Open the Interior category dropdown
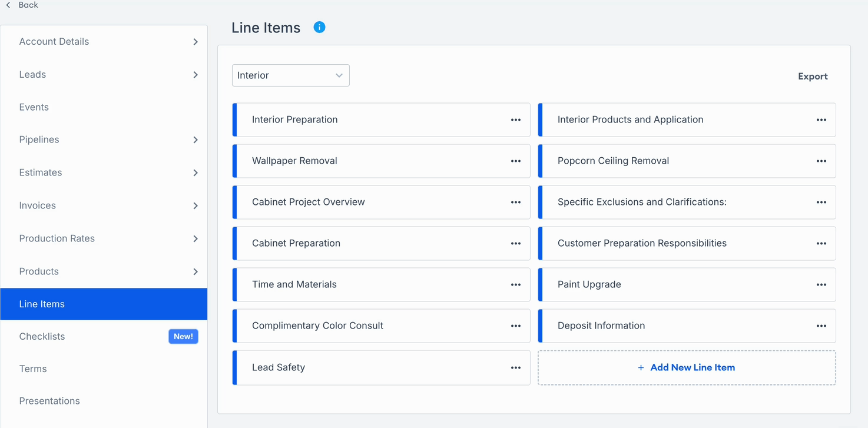 pyautogui.click(x=291, y=75)
